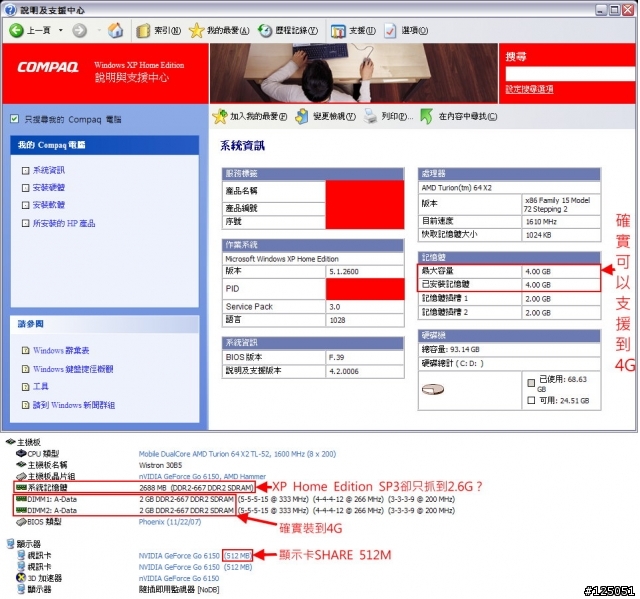Click the hard disk drive icon
Screen dimensions: 640x599
433,389
